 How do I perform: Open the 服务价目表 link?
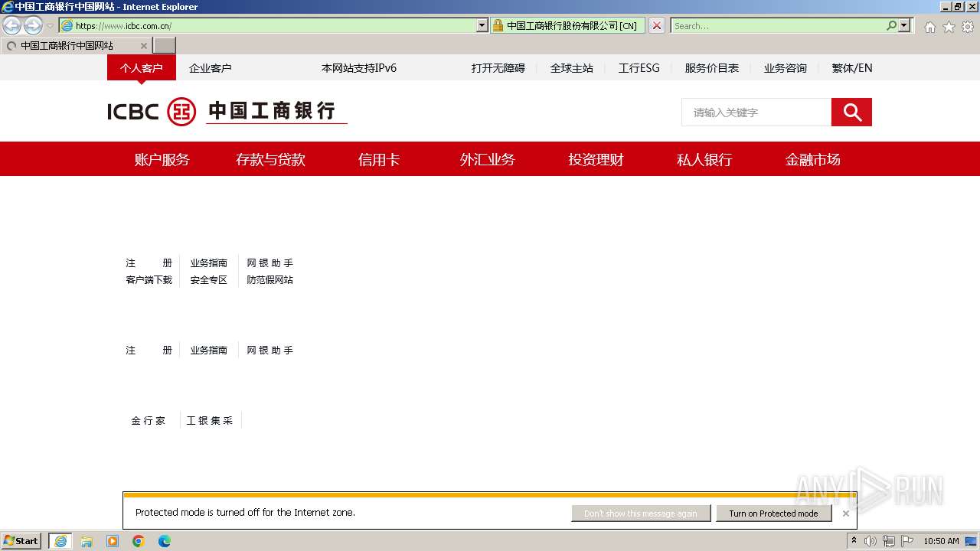712,67
